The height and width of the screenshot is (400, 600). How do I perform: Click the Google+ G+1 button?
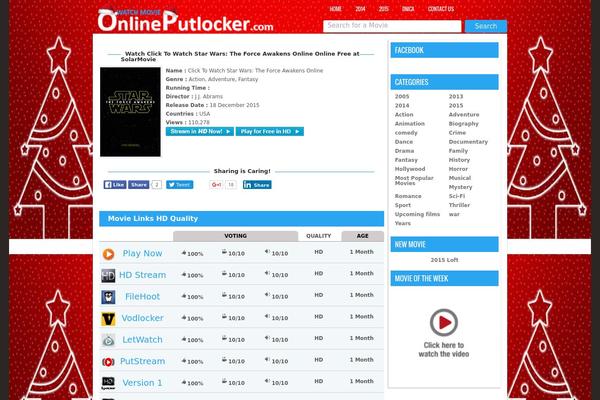point(216,184)
